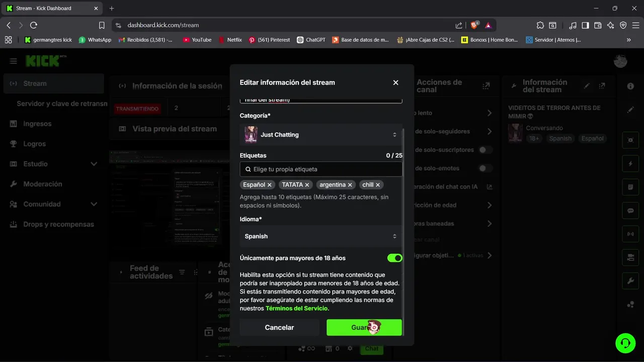Viewport: 644px width, 362px height.
Task: Open the Leo AI sparkle icon
Action: pos(610,25)
